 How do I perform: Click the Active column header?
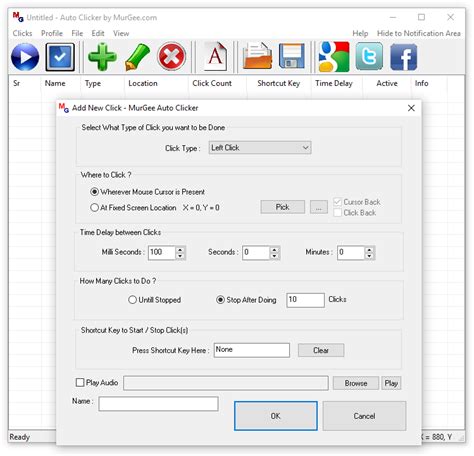[x=387, y=83]
